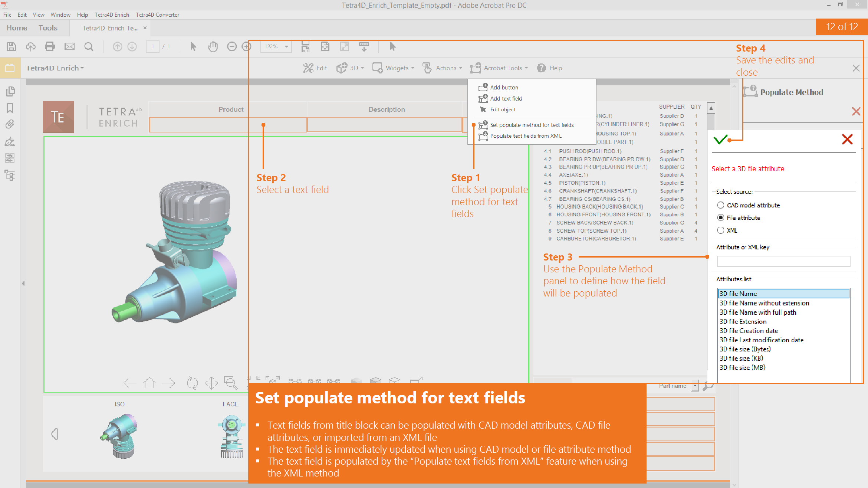The image size is (868, 488).
Task: Print the document using the printer icon
Action: point(50,47)
